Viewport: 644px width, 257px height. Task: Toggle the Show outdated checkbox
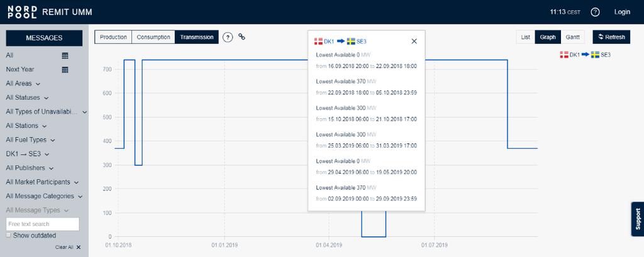click(x=8, y=235)
